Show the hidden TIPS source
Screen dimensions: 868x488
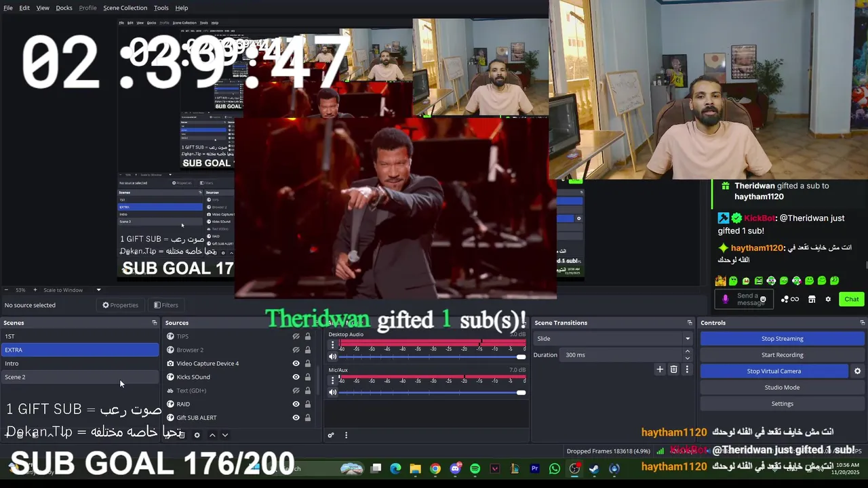click(296, 336)
